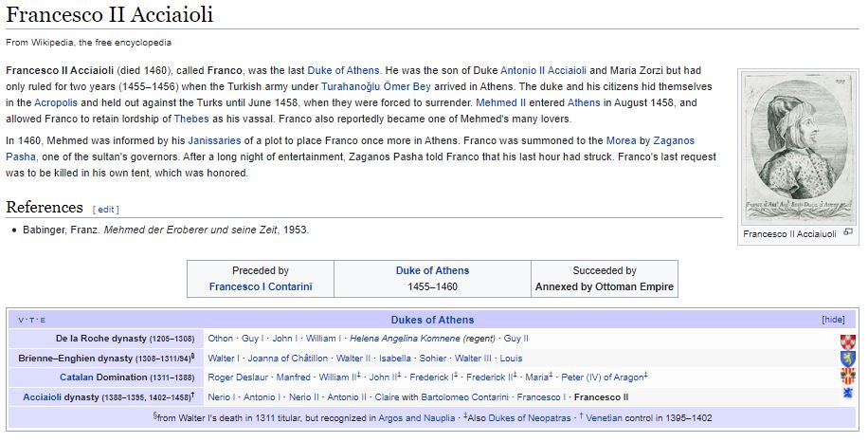Open the De la Roche coat of arms icon
This screenshot has height=442, width=868.
[847, 341]
